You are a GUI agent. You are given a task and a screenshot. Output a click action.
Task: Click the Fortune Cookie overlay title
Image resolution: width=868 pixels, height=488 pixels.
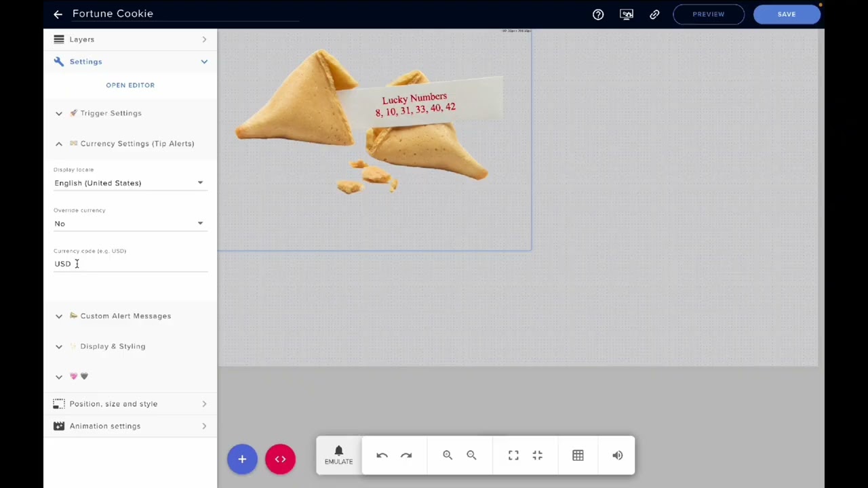(x=113, y=14)
